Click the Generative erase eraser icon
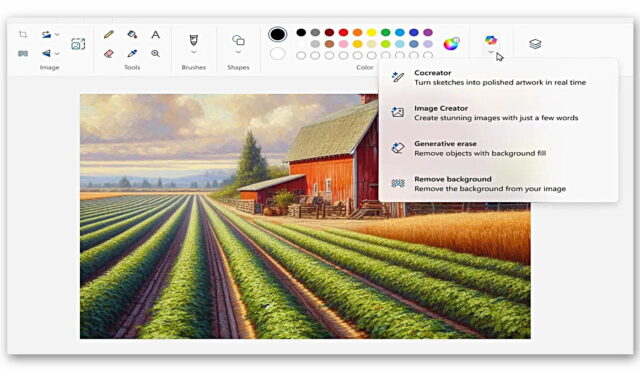The width and height of the screenshot is (640, 372). point(398,147)
